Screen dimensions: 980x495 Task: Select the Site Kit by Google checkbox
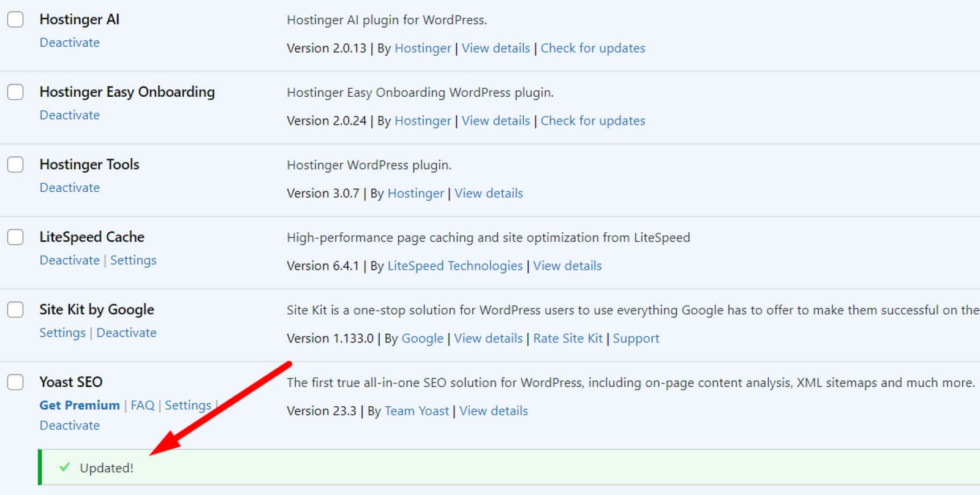tap(15, 309)
